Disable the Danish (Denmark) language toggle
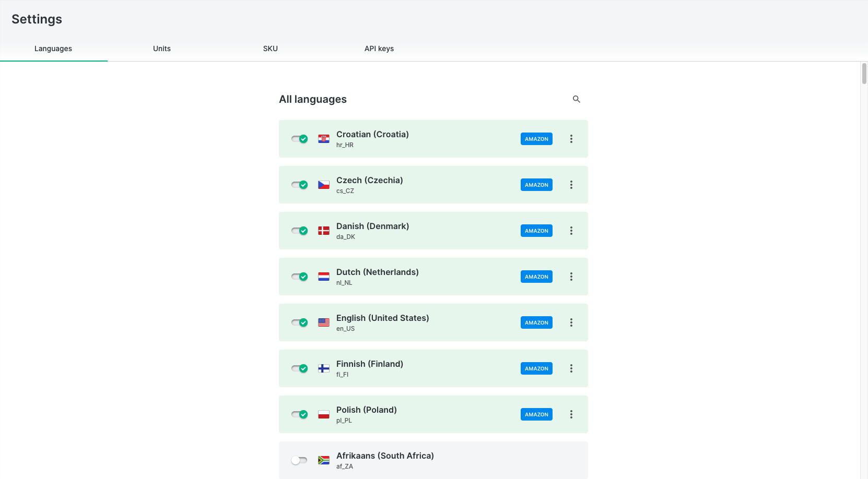This screenshot has height=479, width=868. click(299, 231)
